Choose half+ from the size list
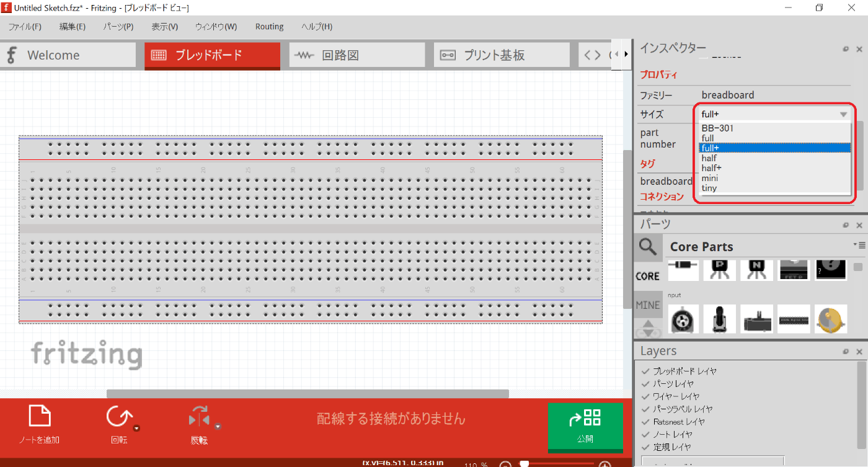Image resolution: width=868 pixels, height=467 pixels. [x=774, y=168]
